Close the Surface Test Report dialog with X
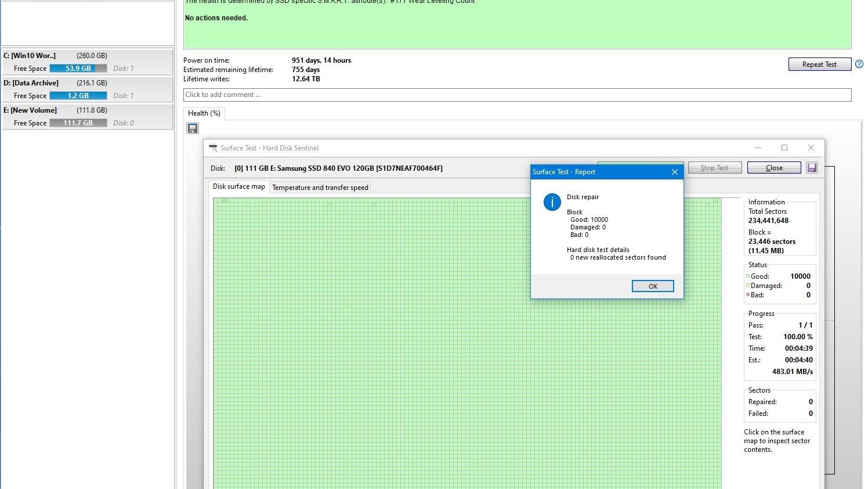This screenshot has height=489, width=868. [674, 172]
